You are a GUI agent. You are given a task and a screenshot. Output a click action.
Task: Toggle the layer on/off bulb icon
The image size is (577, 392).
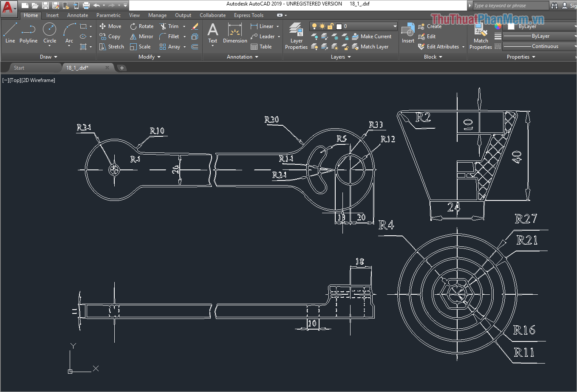[314, 26]
